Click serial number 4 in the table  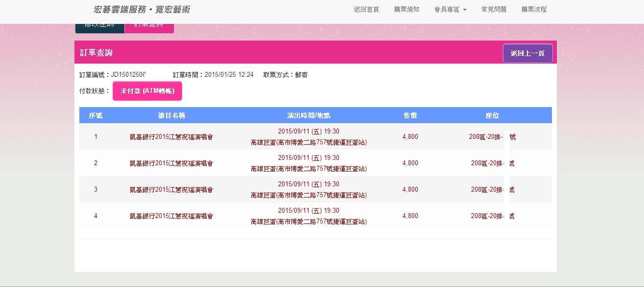point(95,216)
